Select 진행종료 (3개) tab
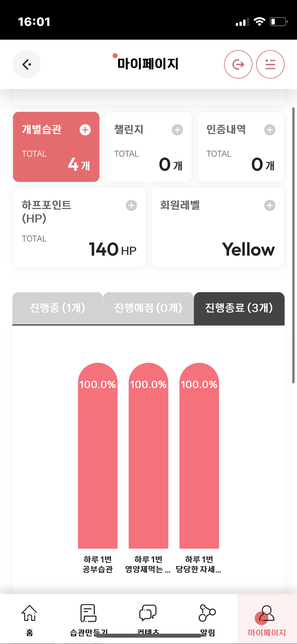The height and width of the screenshot is (644, 297). click(239, 308)
